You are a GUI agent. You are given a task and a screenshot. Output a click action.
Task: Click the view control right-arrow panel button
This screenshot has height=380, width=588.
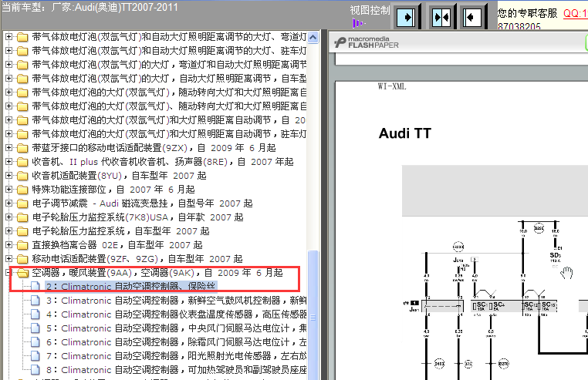(406, 17)
